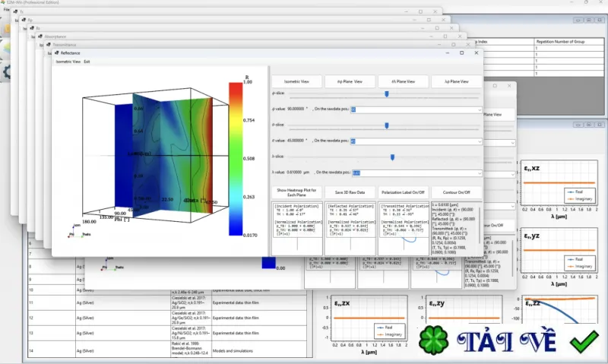
Task: Click the R reflectance color bar legend
Action: (236, 159)
